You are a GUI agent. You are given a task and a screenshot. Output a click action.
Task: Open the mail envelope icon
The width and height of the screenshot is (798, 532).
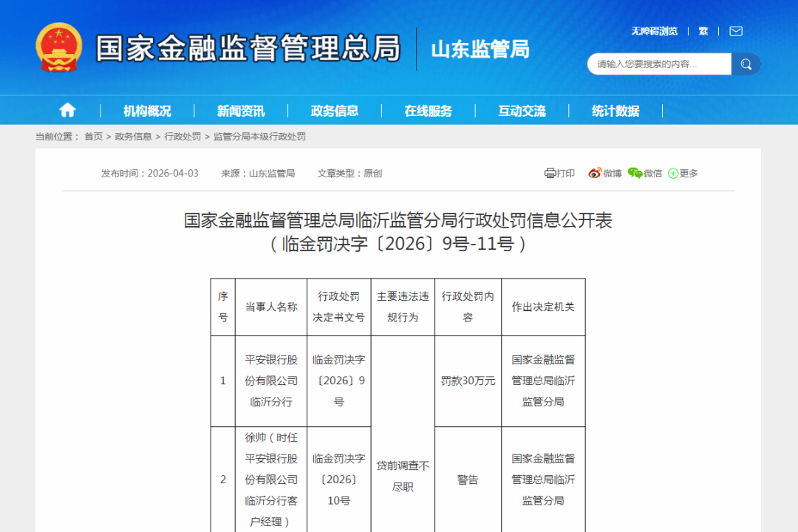[735, 31]
